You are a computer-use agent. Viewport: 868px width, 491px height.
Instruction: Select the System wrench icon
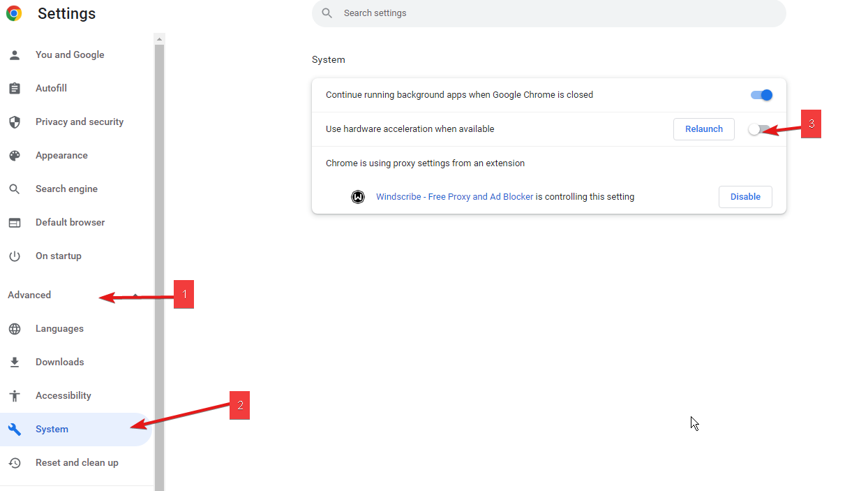(x=15, y=429)
